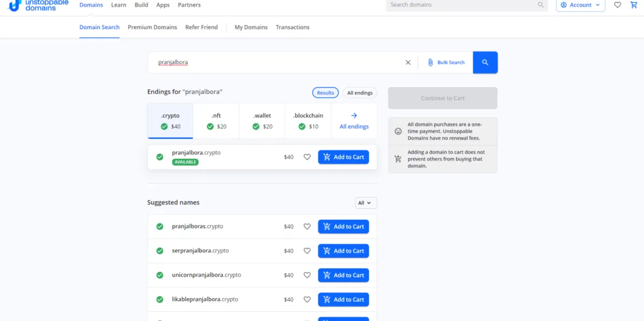Open the Account dropdown

pyautogui.click(x=581, y=5)
